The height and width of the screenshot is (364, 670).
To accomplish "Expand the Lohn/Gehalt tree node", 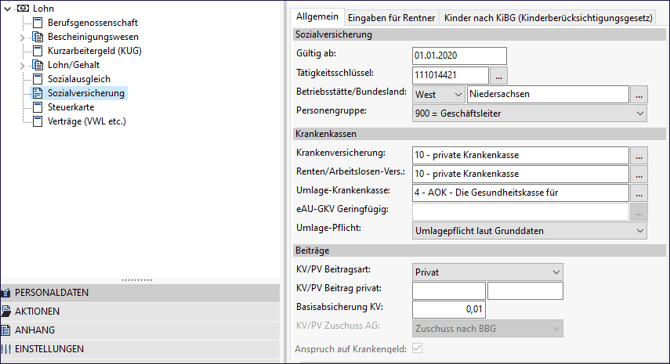I will click(x=22, y=65).
